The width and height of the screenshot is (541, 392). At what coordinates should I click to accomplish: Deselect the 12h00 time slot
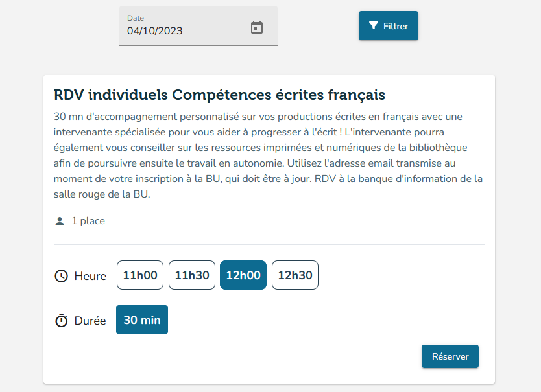click(x=243, y=275)
